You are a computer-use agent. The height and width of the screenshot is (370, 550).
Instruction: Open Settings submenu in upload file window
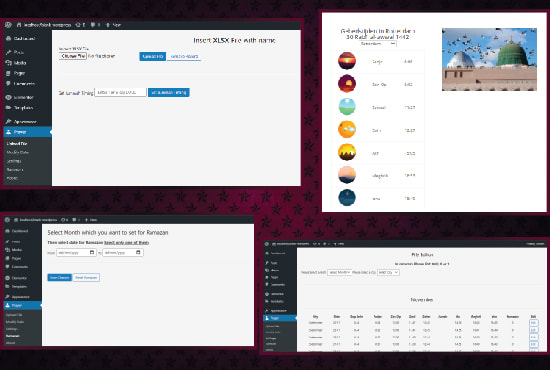14,161
